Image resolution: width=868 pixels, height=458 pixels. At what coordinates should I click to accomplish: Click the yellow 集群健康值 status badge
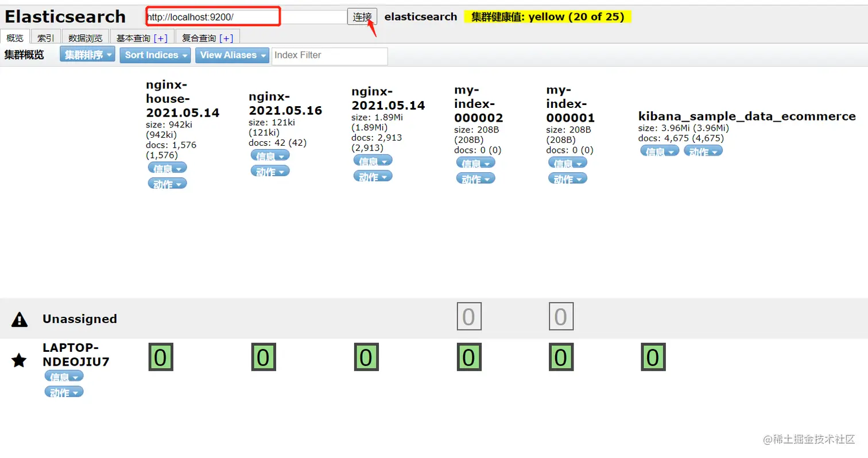click(548, 17)
